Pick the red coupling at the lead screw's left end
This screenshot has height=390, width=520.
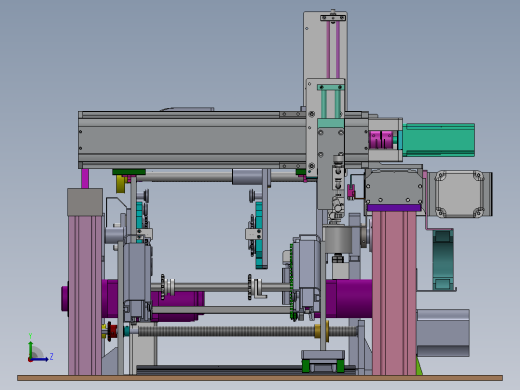click(112, 331)
